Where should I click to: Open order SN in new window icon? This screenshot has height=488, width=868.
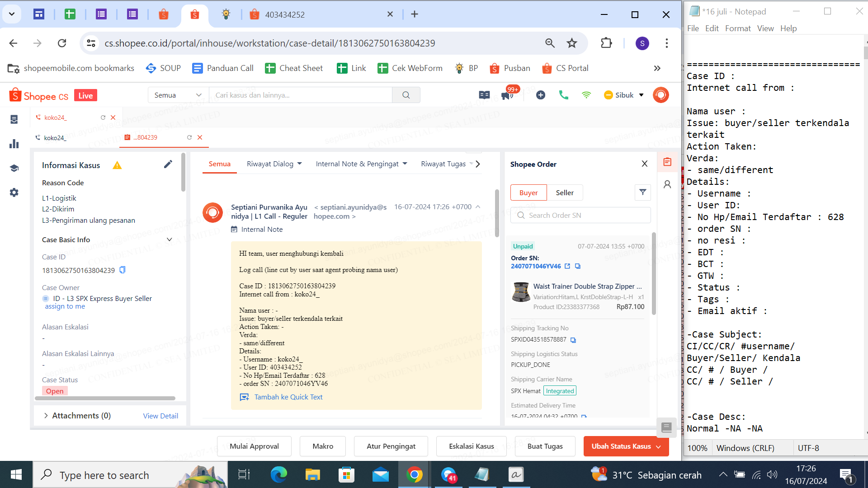tap(567, 266)
